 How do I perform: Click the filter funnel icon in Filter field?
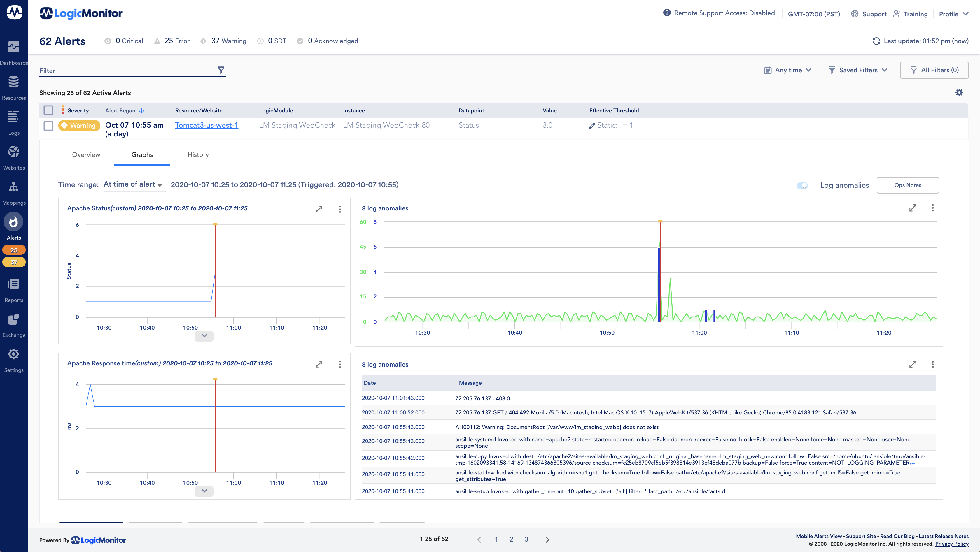[221, 70]
